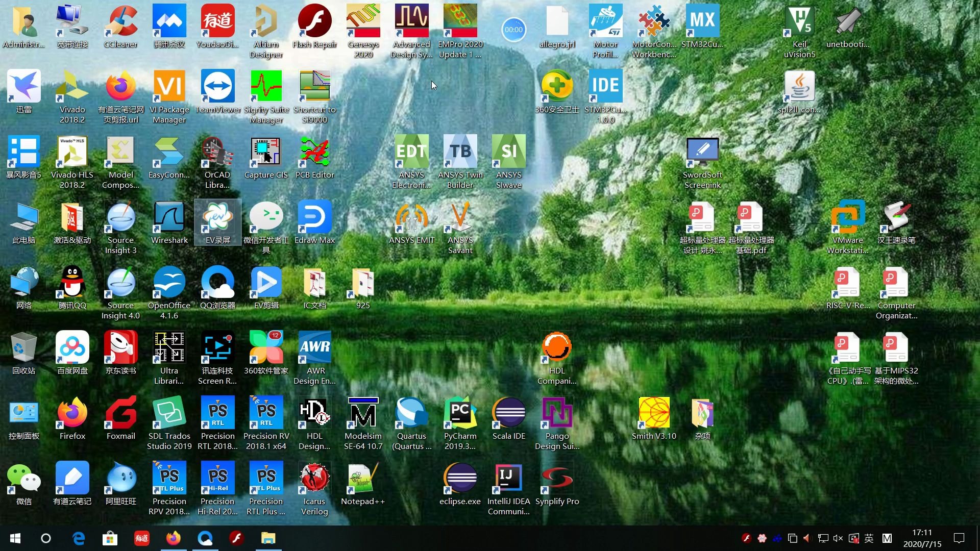The height and width of the screenshot is (551, 980).
Task: Open the HDL Companion desktop icon
Action: coord(557,358)
